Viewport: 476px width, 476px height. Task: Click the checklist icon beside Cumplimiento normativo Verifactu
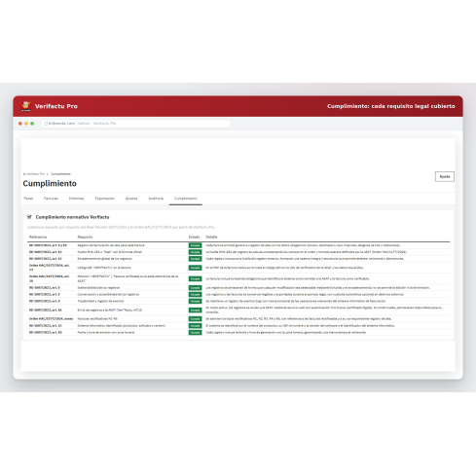click(29, 217)
